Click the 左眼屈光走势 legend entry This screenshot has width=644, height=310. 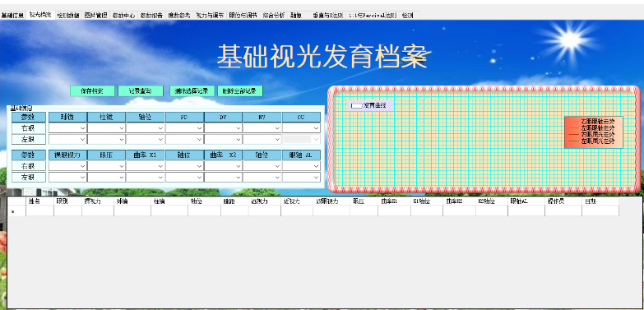pos(598,141)
